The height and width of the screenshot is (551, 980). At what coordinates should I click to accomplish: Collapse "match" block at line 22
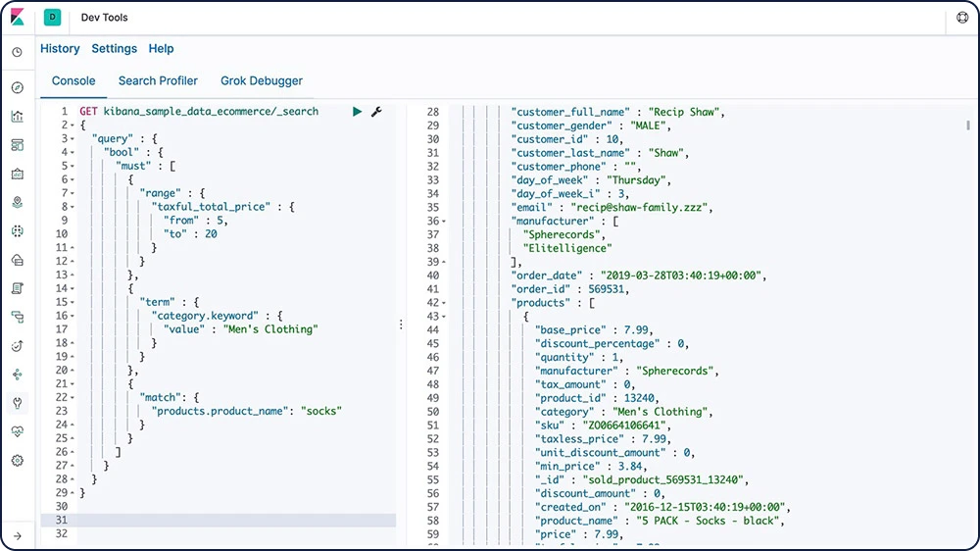[x=72, y=398]
